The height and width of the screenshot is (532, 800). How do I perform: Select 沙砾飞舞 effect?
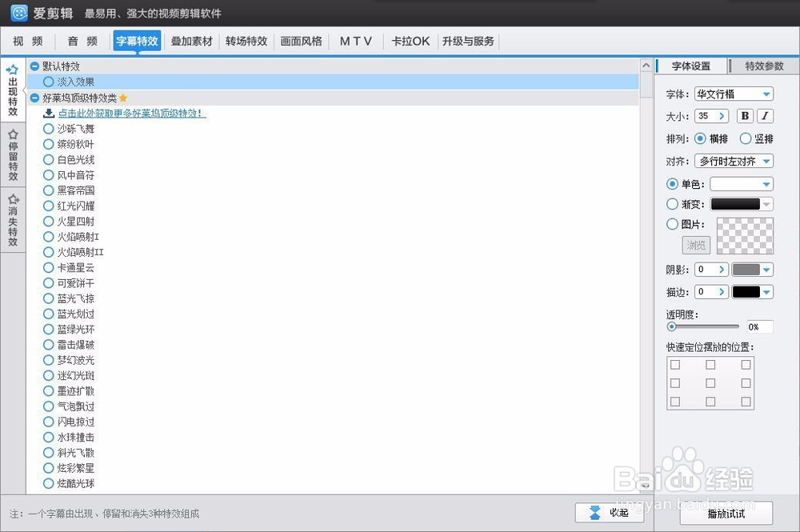point(49,129)
